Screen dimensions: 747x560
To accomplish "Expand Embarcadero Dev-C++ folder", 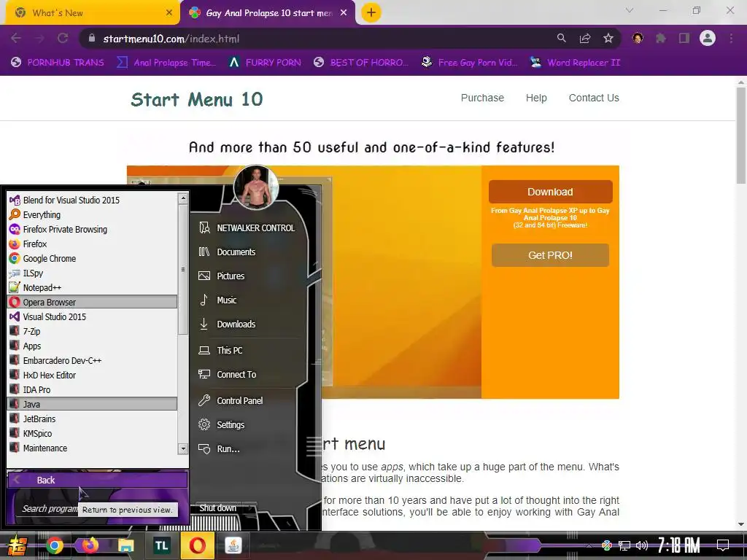I will [93, 360].
